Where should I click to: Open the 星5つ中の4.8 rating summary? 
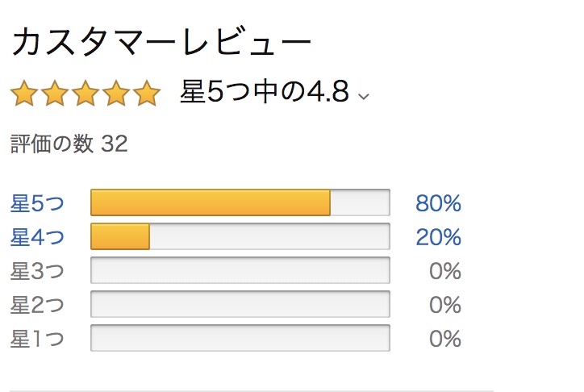coord(265,92)
